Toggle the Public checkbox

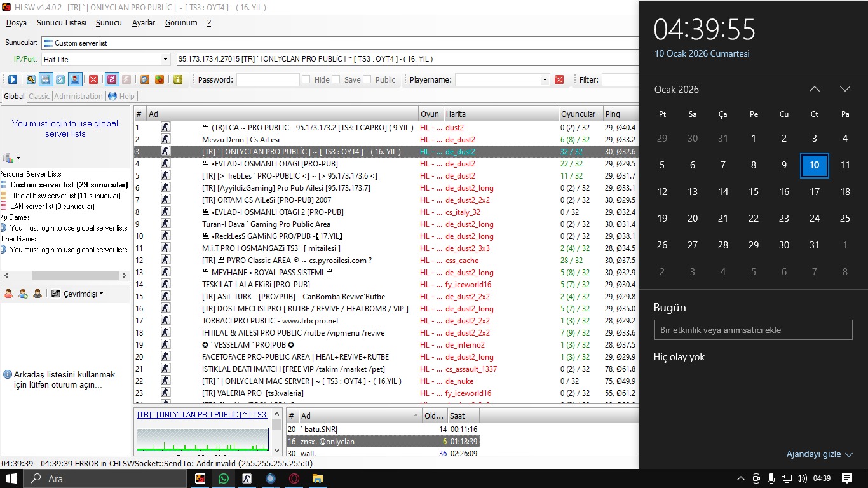(367, 79)
